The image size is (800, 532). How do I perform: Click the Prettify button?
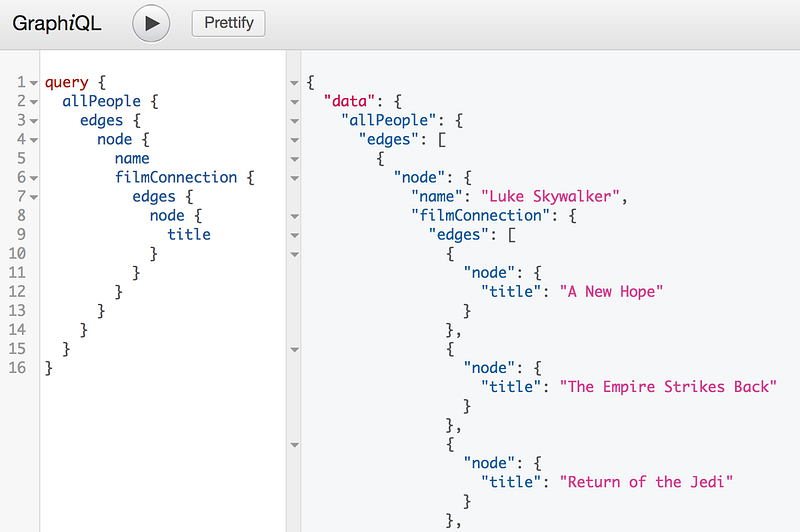pyautogui.click(x=228, y=23)
